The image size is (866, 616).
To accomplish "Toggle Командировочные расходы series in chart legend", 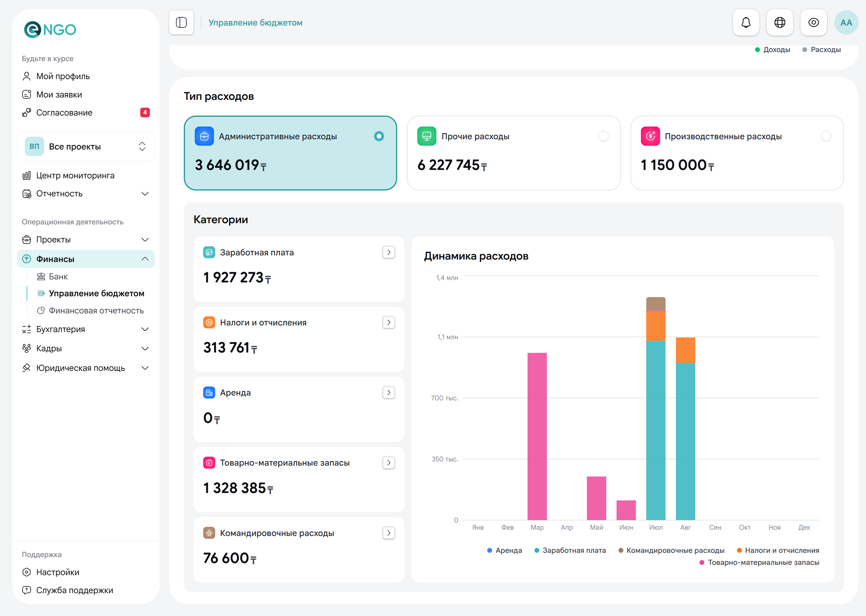I will coord(671,550).
